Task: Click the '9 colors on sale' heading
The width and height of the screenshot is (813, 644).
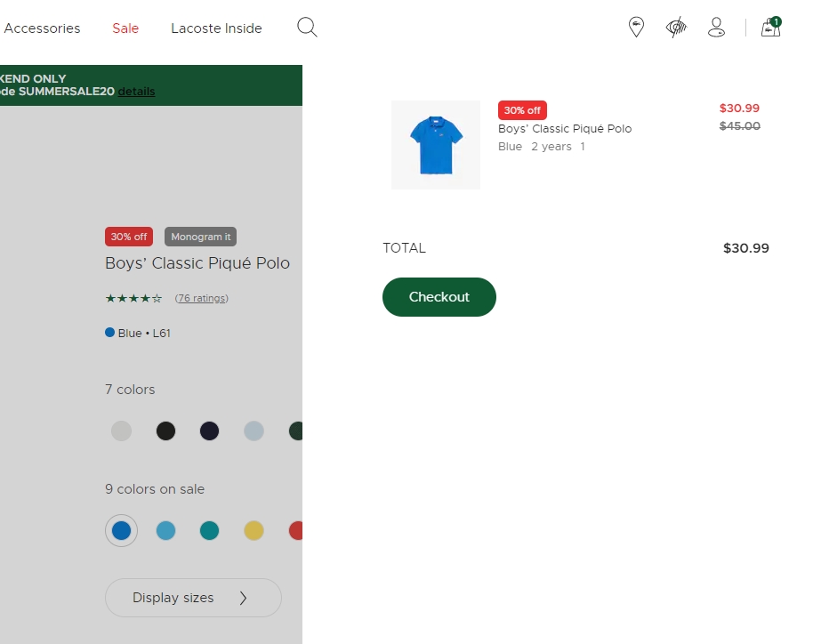Action: coord(155,489)
